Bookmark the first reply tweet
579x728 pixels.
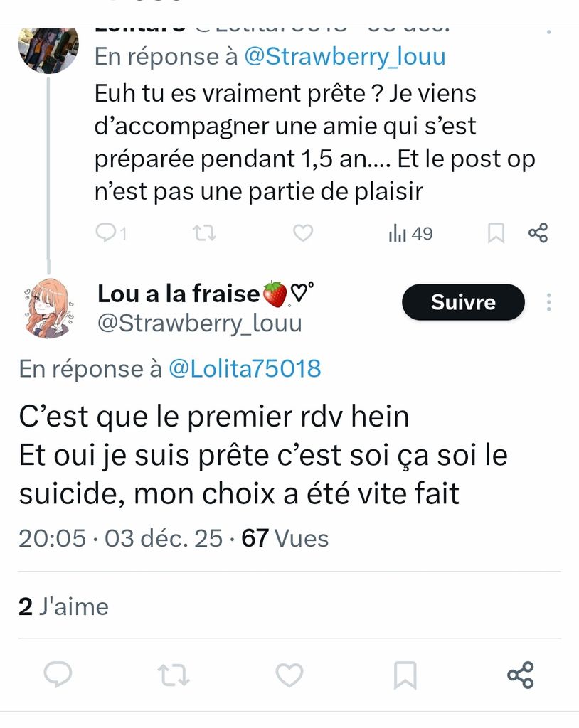[495, 233]
